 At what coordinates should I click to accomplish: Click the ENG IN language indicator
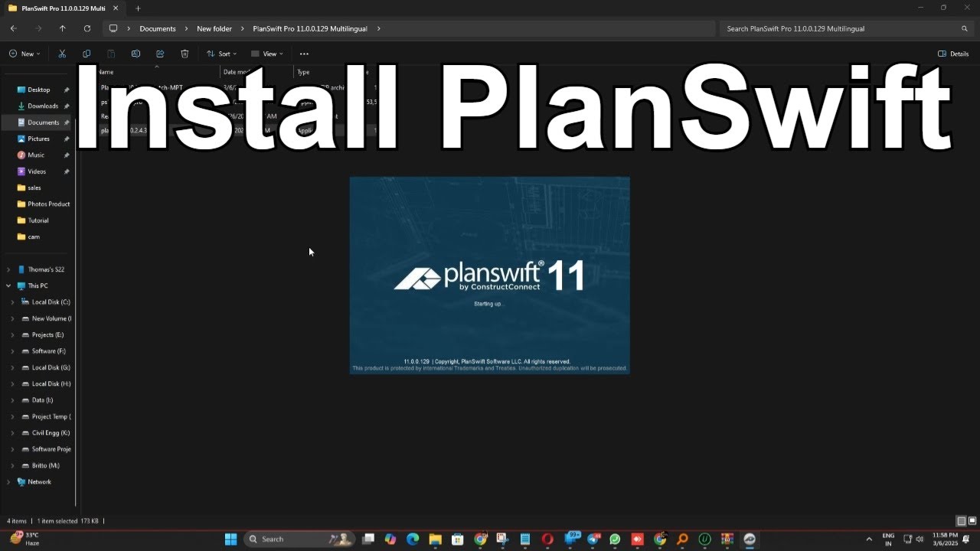(x=888, y=539)
